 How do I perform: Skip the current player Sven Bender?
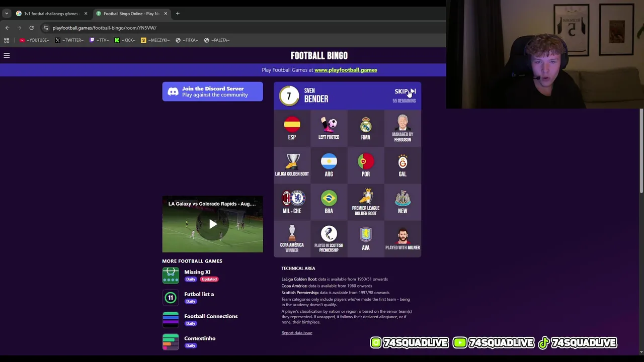pos(405,92)
